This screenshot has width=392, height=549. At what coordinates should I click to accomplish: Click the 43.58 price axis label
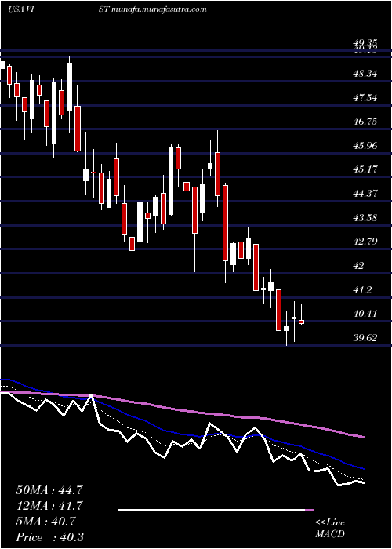pyautogui.click(x=366, y=217)
